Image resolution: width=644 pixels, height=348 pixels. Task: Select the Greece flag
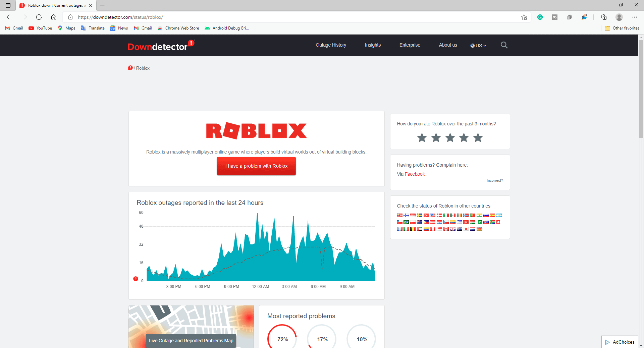(x=460, y=222)
